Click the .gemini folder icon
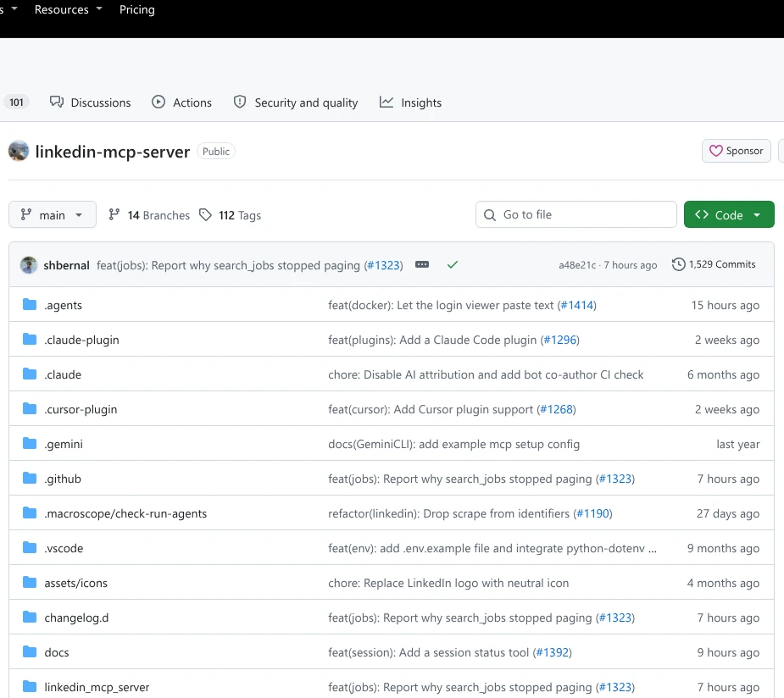 coord(30,443)
